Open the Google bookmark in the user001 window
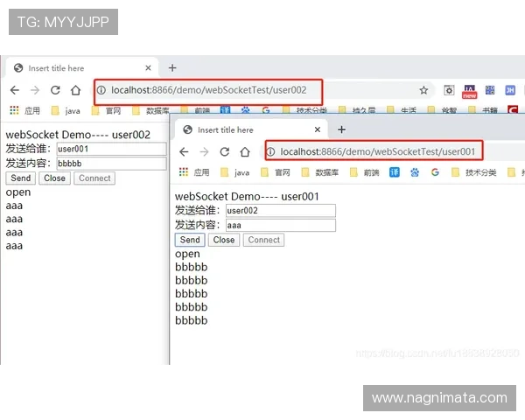Screen dimensions: 525x420 point(435,172)
